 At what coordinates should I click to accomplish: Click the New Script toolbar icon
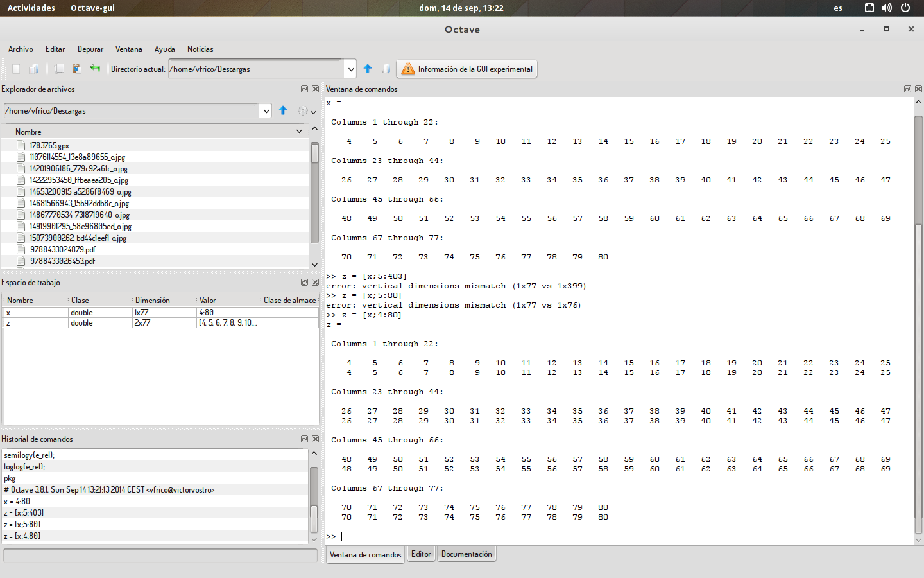coord(16,69)
